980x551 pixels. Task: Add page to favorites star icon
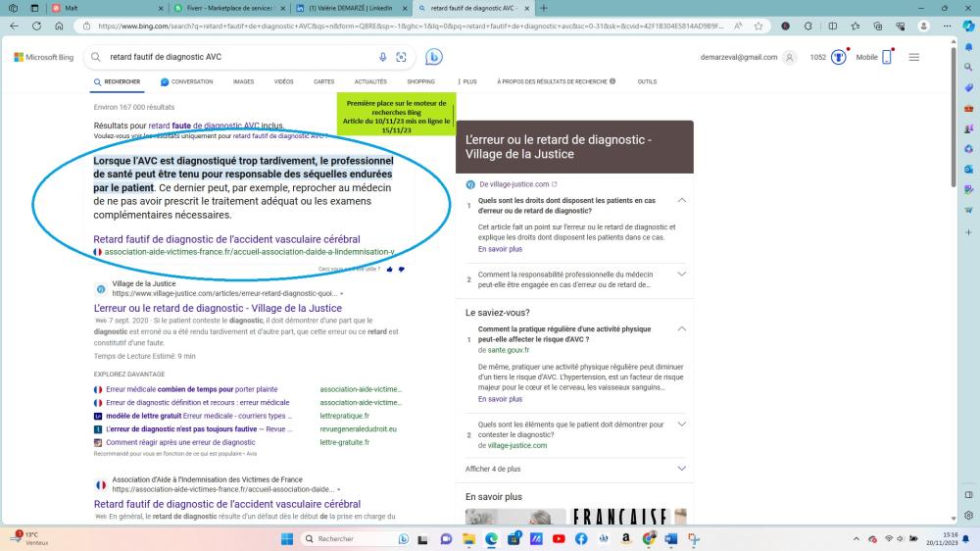[x=759, y=26]
